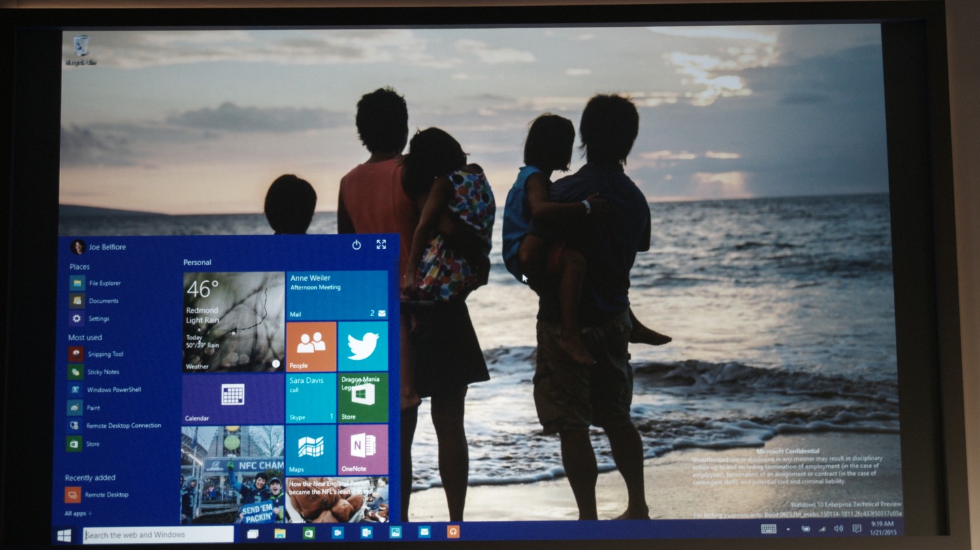Open the Calendar tile
The height and width of the screenshot is (550, 980).
(x=233, y=398)
